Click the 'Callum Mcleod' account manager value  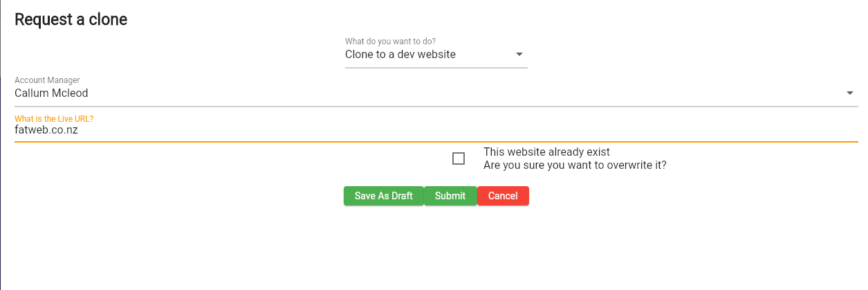[51, 93]
